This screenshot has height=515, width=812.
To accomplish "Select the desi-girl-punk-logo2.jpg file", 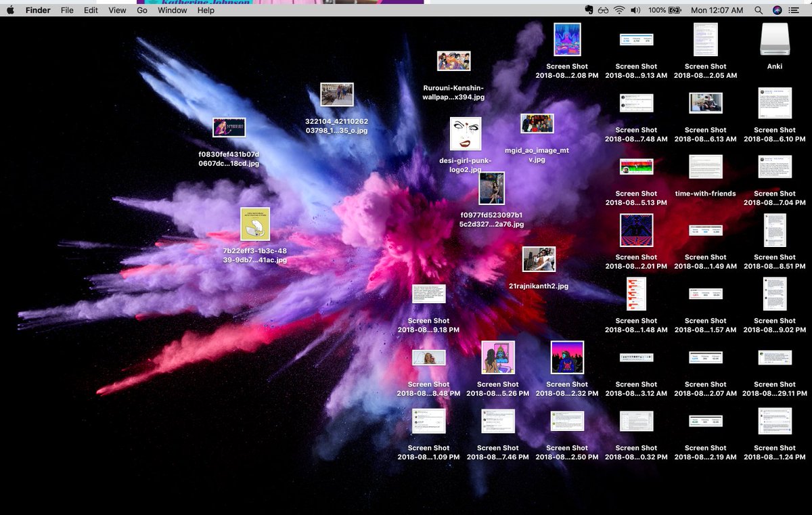I will coord(466,134).
